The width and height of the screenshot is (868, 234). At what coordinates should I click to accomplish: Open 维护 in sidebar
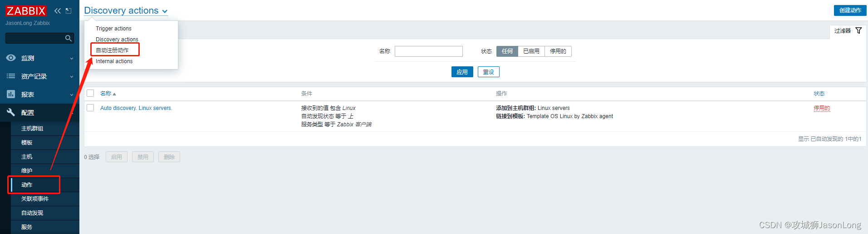pos(27,171)
